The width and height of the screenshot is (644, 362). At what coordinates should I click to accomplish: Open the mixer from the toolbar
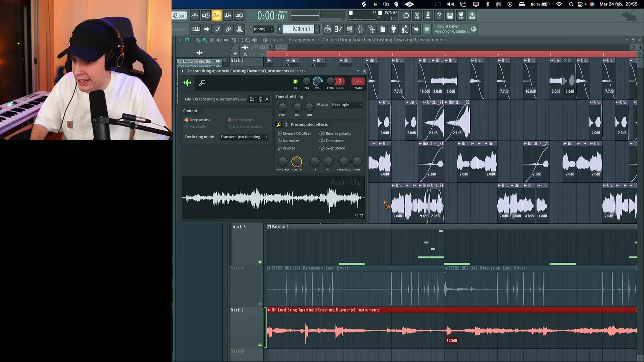point(360,29)
